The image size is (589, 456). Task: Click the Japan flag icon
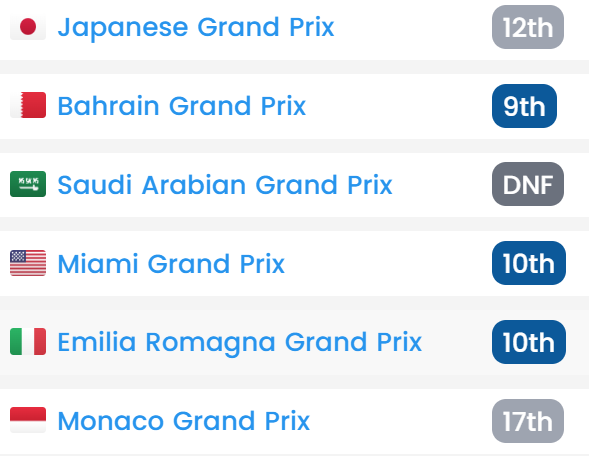[x=28, y=27]
